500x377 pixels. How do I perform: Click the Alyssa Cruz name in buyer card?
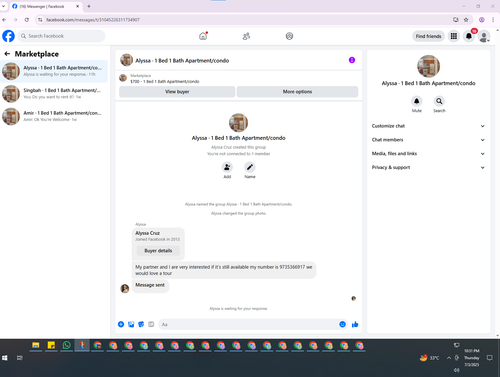coord(147,233)
